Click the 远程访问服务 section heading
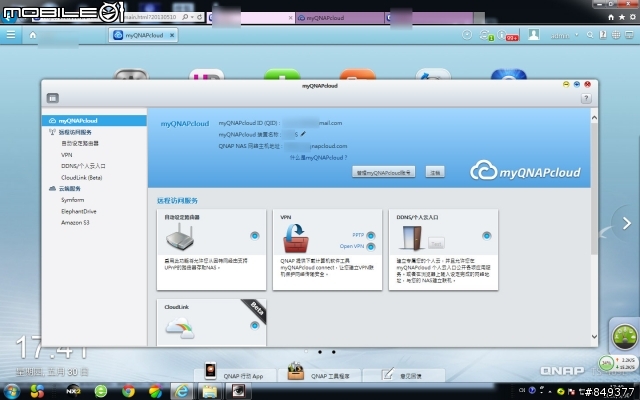 click(178, 201)
